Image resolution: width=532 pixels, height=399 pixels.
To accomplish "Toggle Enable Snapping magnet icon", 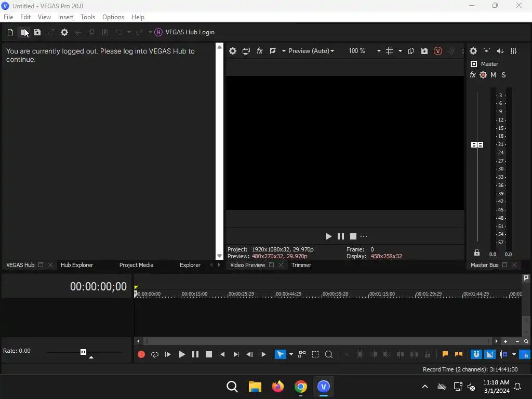I will tap(476, 354).
